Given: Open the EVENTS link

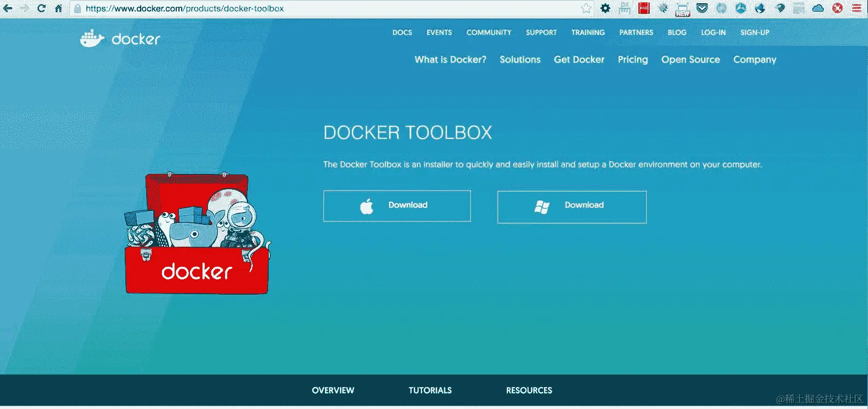Looking at the screenshot, I should [x=439, y=32].
